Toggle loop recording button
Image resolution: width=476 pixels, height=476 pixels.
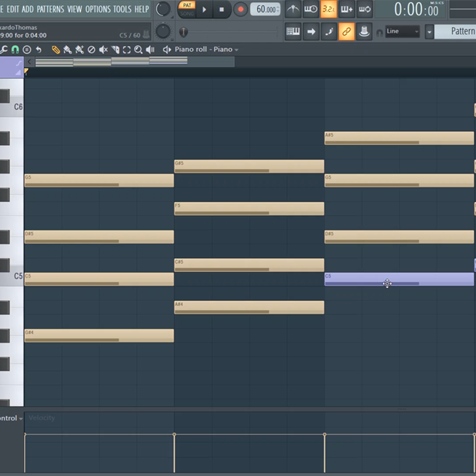[x=364, y=9]
